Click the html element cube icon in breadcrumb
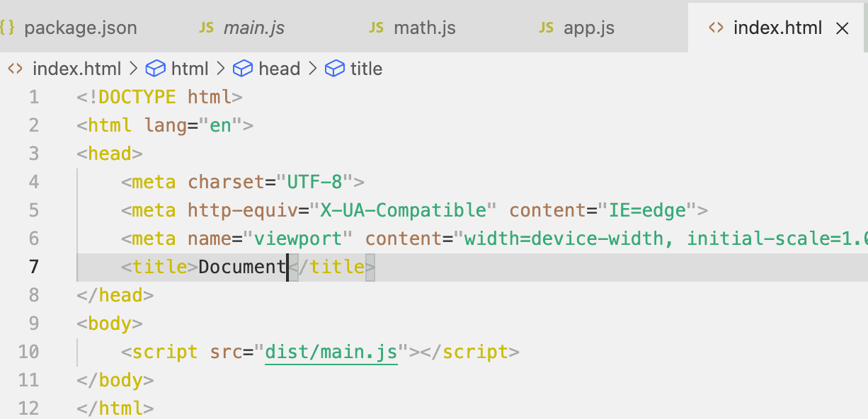The image size is (868, 419). coord(155,69)
